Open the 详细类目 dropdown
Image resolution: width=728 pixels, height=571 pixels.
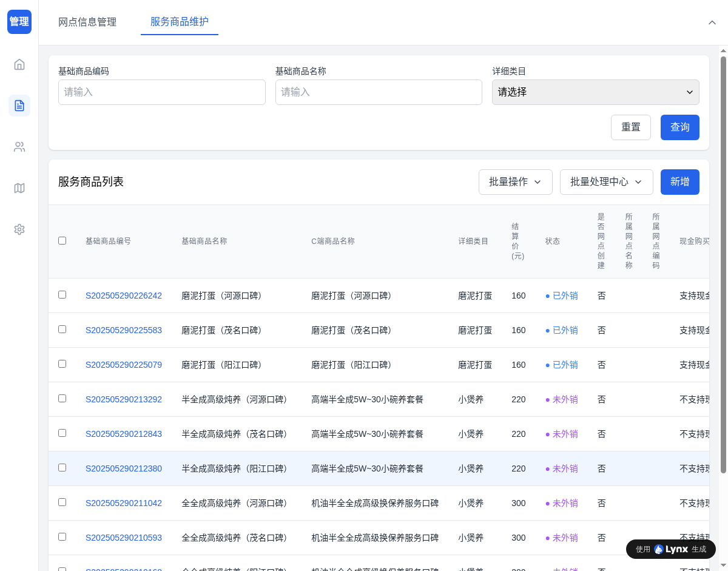[595, 92]
